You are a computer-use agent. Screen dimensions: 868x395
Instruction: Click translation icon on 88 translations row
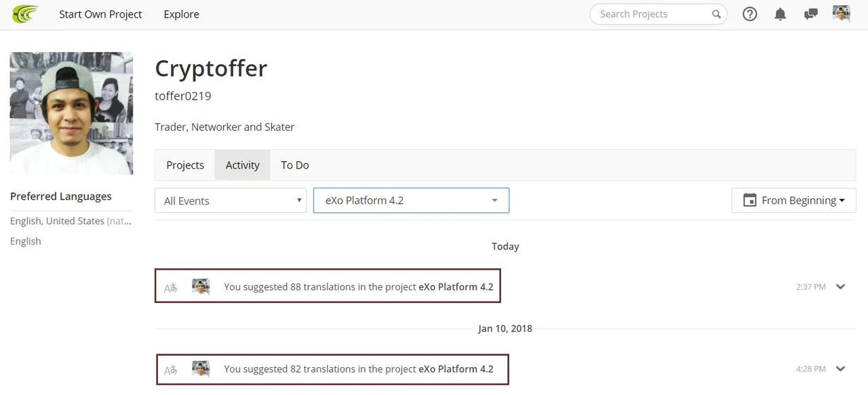(x=171, y=288)
